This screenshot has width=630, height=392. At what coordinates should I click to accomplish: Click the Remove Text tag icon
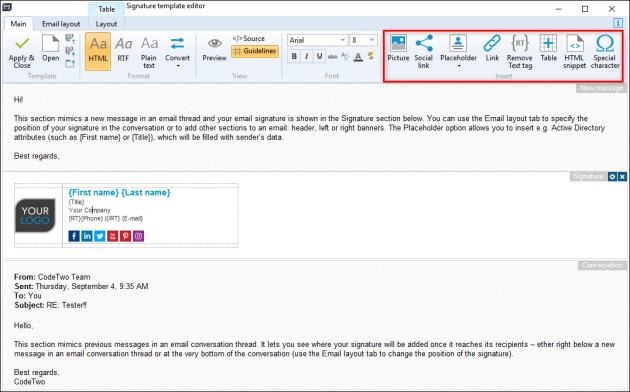(520, 52)
